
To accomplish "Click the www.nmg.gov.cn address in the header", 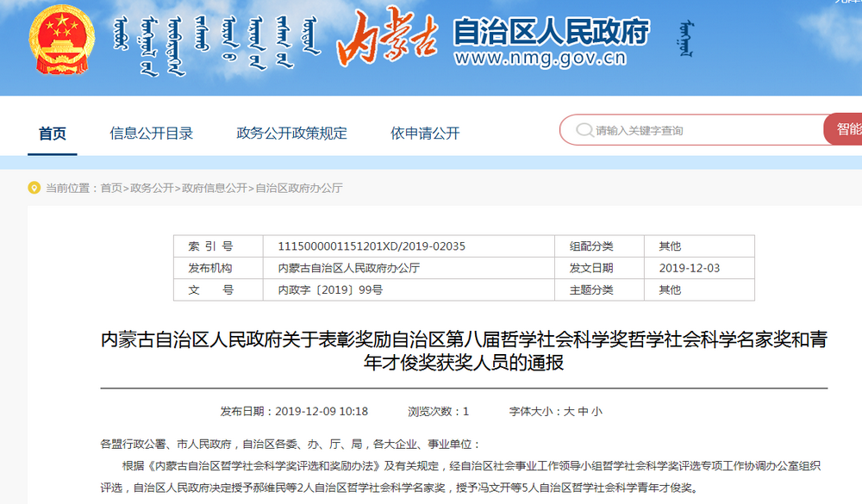I will tap(540, 60).
